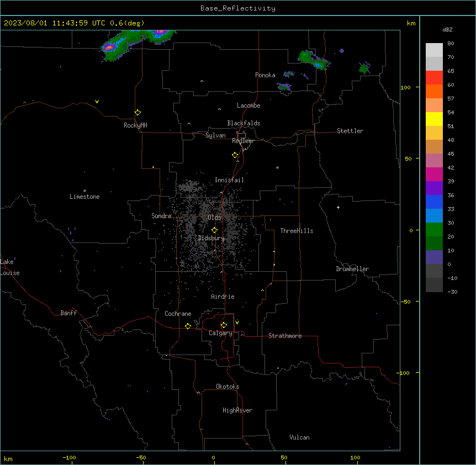Click the Lake Louise label
The width and height of the screenshot is (476, 465).
(x=10, y=267)
